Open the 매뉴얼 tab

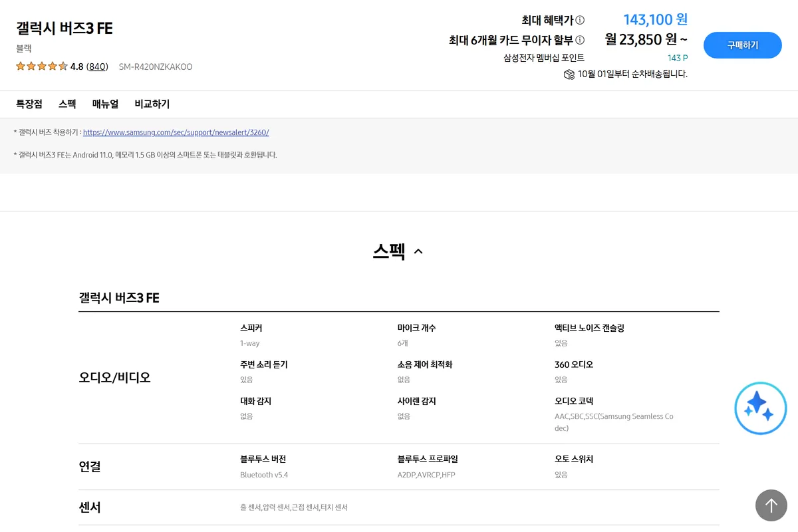pos(105,104)
